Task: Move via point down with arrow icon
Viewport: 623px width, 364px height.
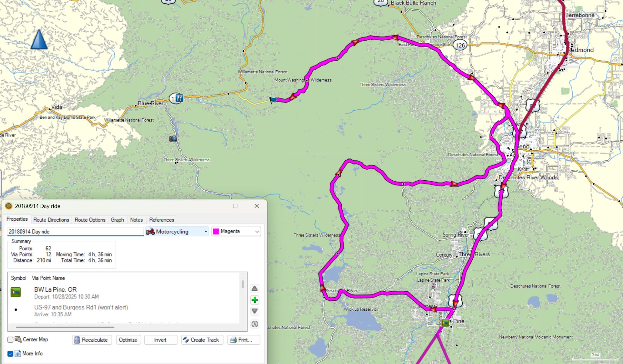Action: click(255, 311)
